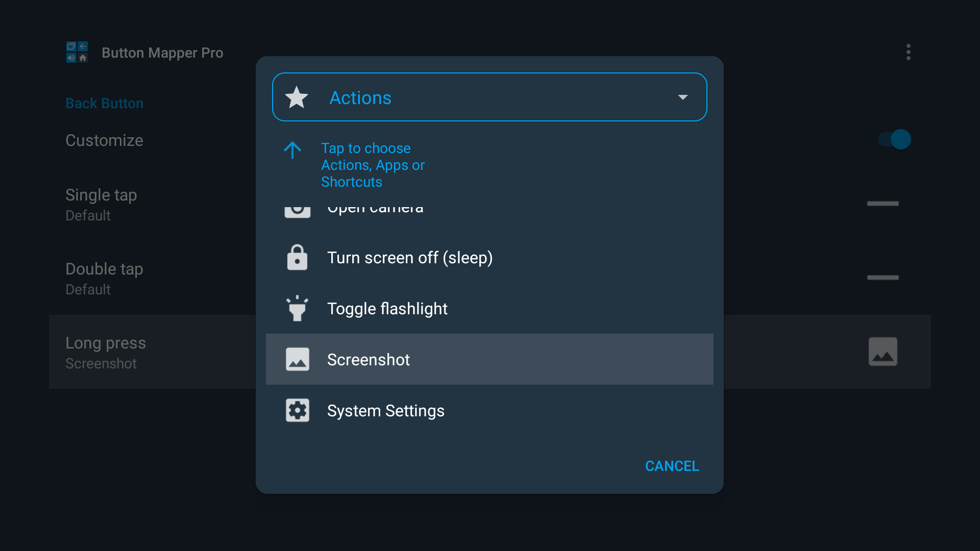Select Turn screen off (sleep) action
This screenshot has height=551, width=980.
click(x=409, y=258)
